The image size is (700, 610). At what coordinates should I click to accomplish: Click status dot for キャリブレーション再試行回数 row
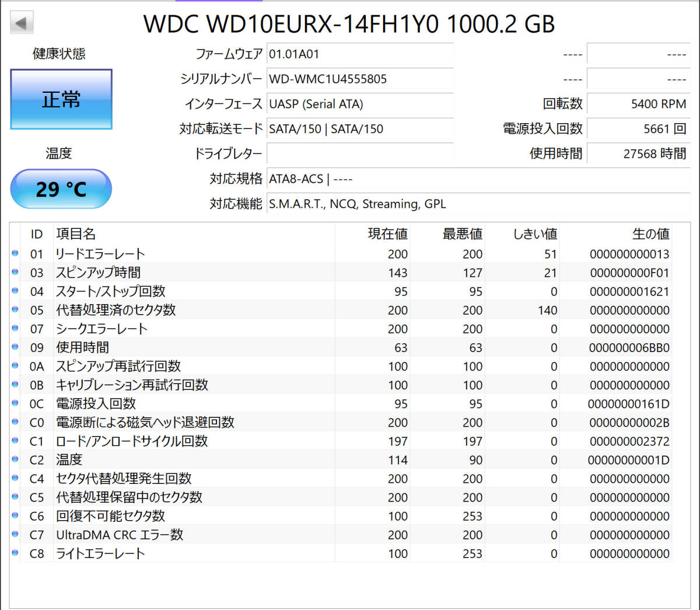[x=15, y=384]
